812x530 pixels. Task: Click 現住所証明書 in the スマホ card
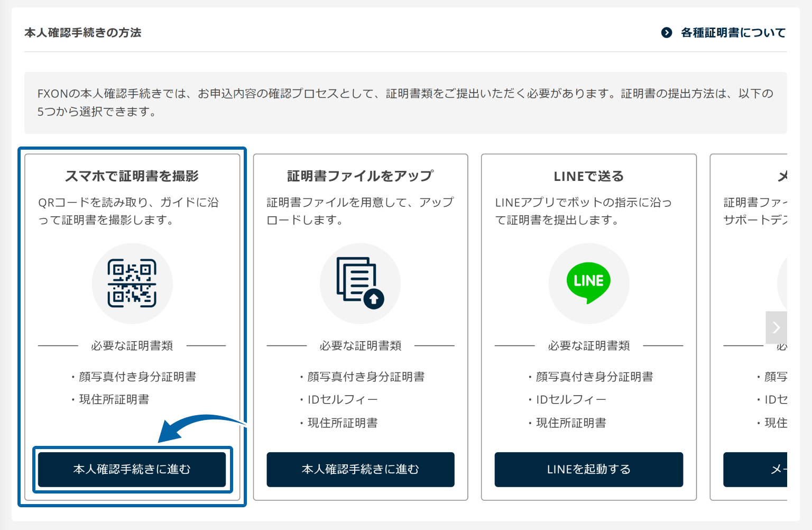coord(114,399)
